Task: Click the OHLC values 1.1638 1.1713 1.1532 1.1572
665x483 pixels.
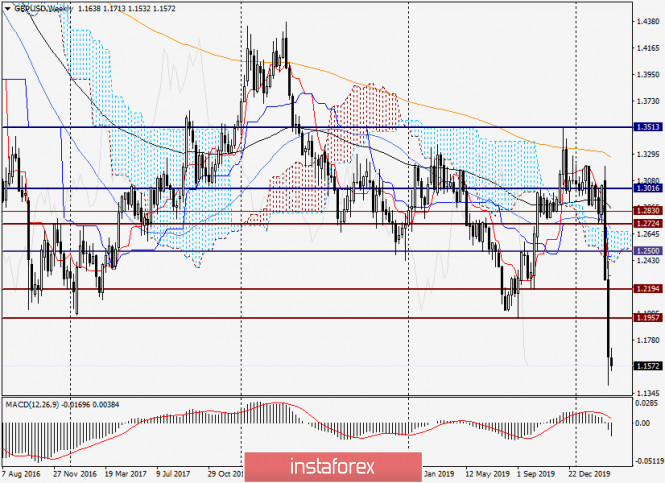Action: tap(126, 8)
